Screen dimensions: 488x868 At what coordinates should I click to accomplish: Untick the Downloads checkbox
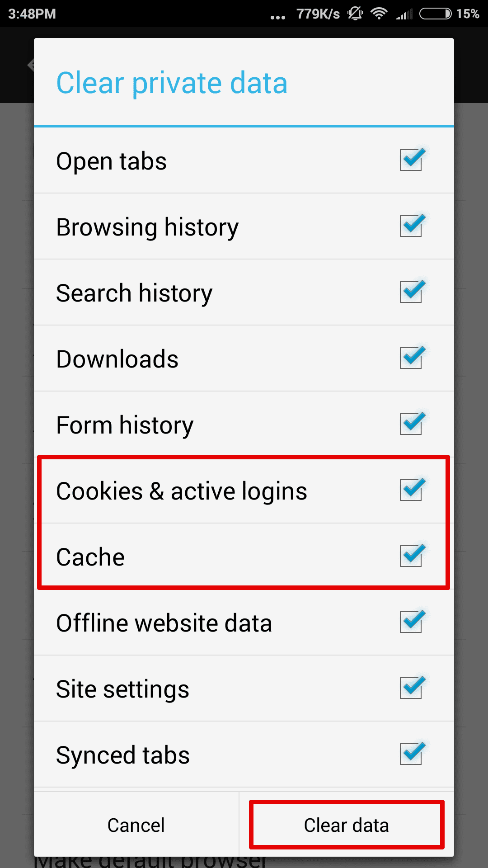[x=411, y=358]
